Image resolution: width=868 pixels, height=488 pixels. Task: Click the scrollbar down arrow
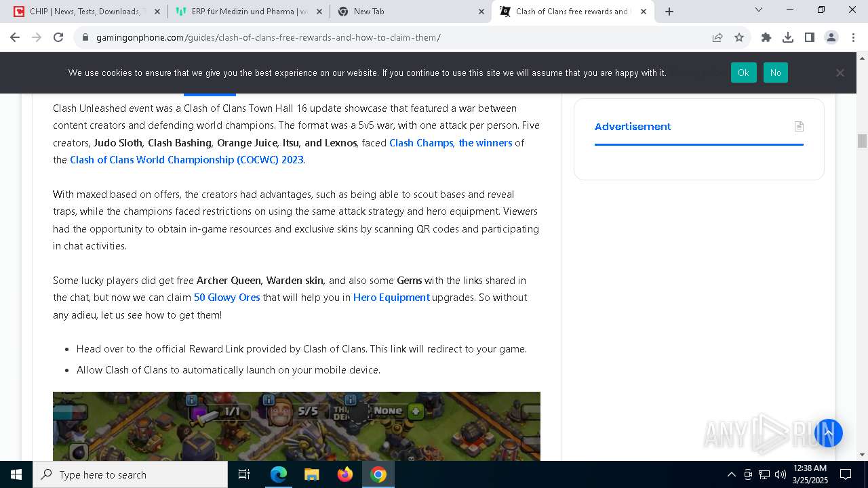coord(862,455)
